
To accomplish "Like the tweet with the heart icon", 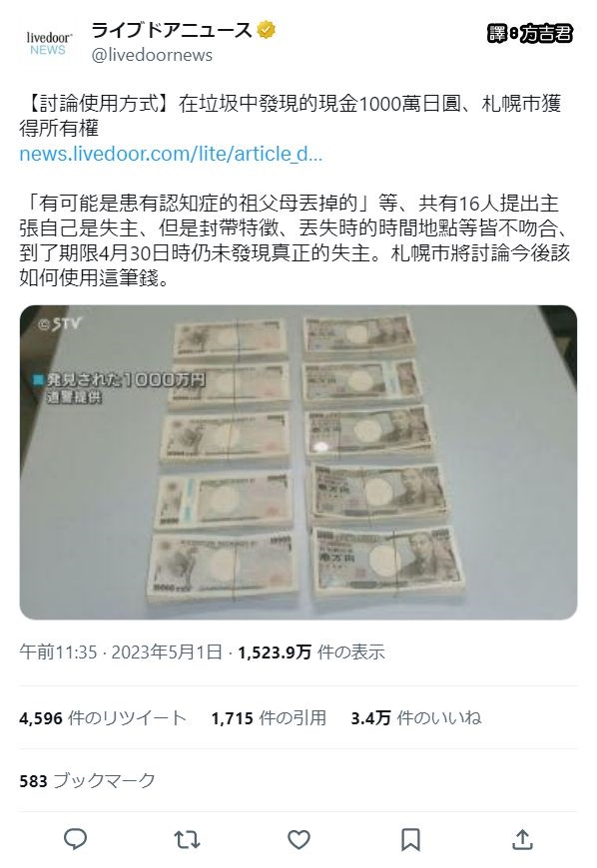I will pyautogui.click(x=299, y=840).
